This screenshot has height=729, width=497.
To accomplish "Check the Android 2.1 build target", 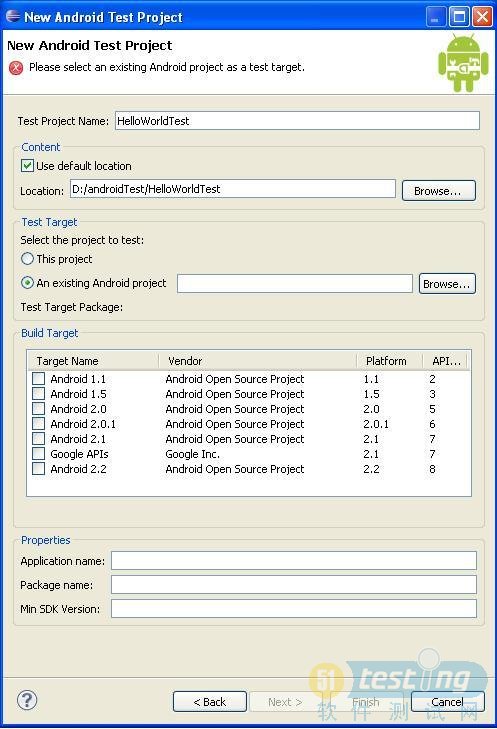I will (39, 438).
